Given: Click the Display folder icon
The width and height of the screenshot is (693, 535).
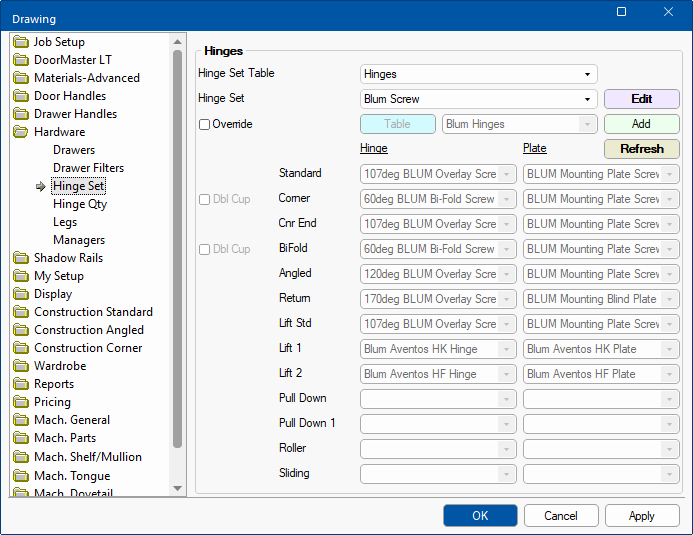Looking at the screenshot, I should click(21, 294).
